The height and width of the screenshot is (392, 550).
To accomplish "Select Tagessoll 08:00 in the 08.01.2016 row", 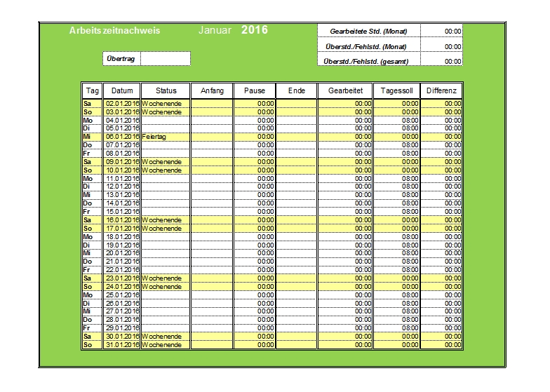I will coord(396,153).
